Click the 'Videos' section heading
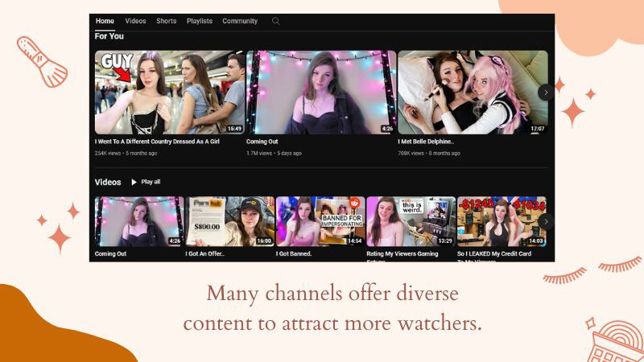This screenshot has height=362, width=644. point(108,183)
